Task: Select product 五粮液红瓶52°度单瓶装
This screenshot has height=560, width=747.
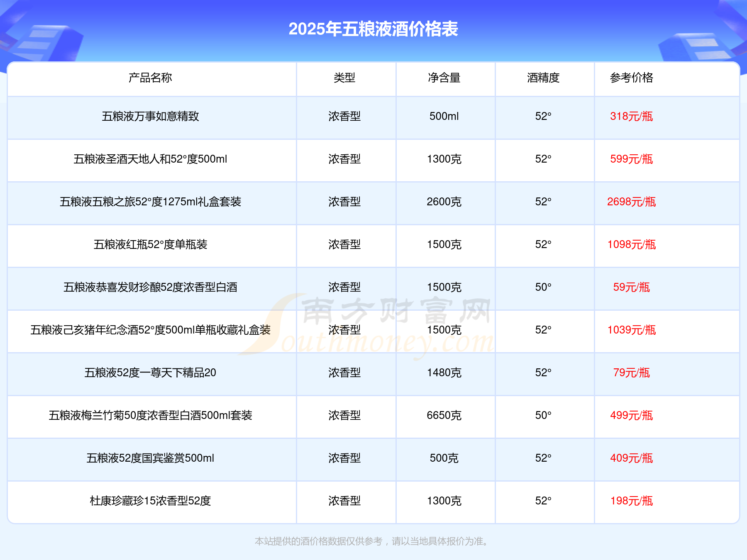Action: point(150,244)
